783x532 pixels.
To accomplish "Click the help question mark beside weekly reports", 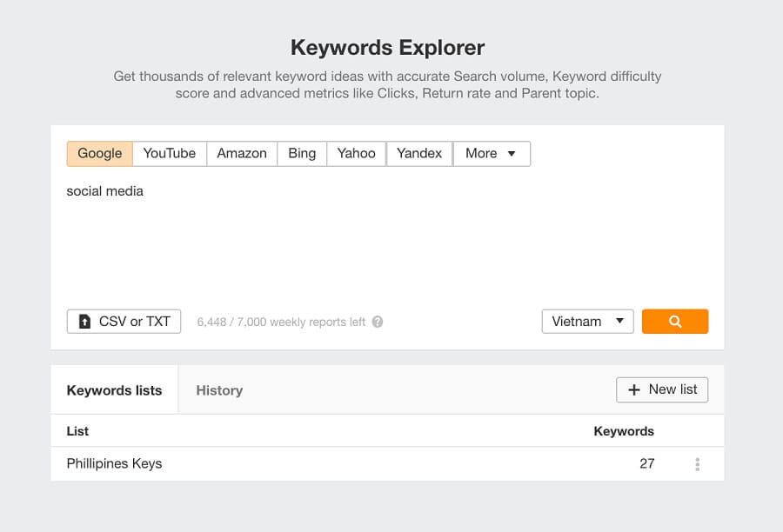I will click(x=378, y=322).
